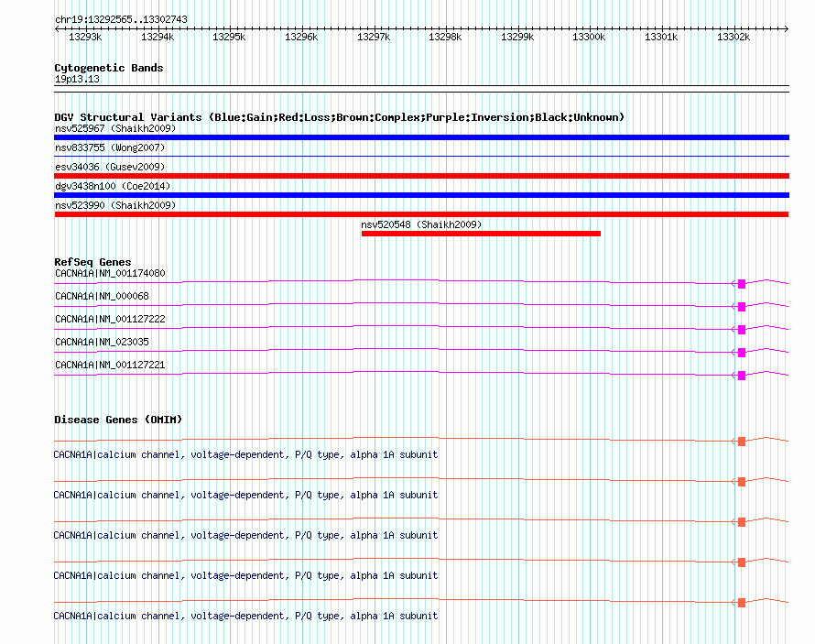
Task: Open the DGV Structural Variants track title
Action: coord(339,117)
